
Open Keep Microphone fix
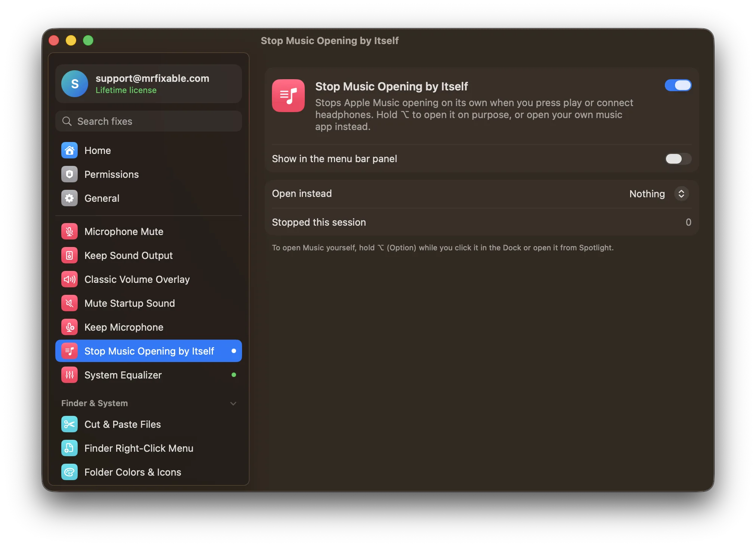(149, 327)
